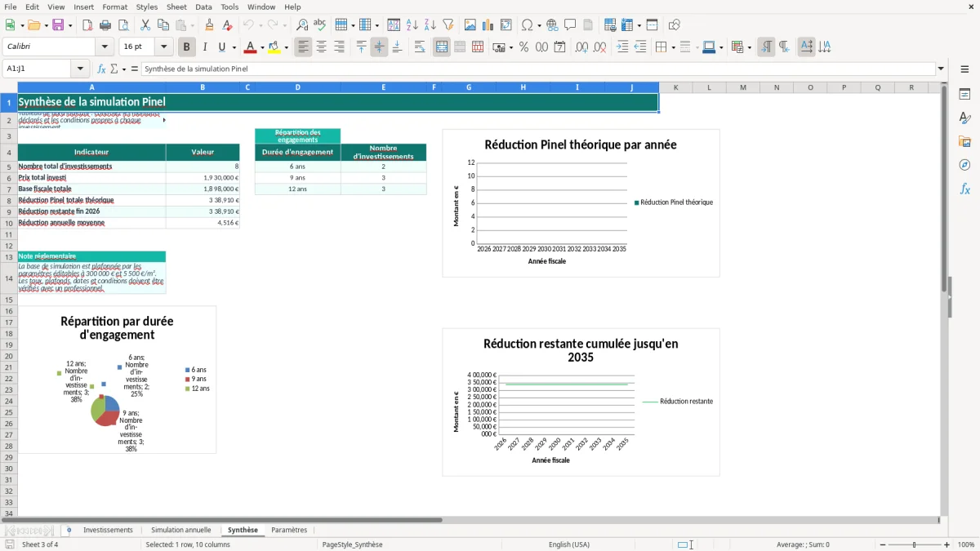Open Find and Replace
The width and height of the screenshot is (980, 551).
tap(302, 25)
